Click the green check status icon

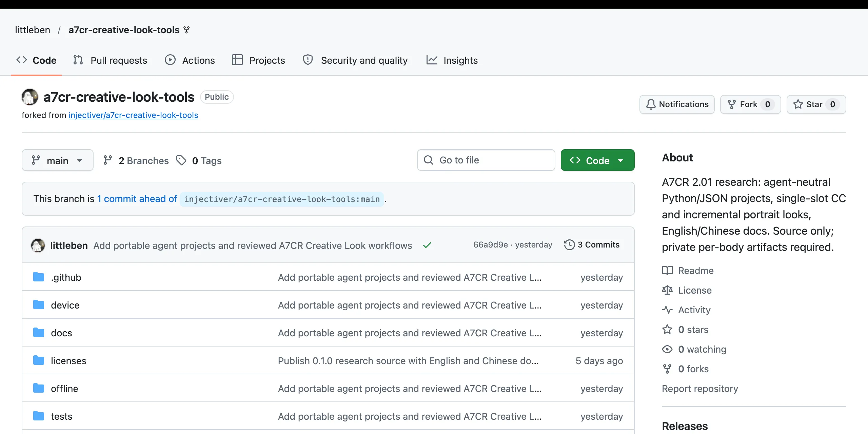point(427,245)
